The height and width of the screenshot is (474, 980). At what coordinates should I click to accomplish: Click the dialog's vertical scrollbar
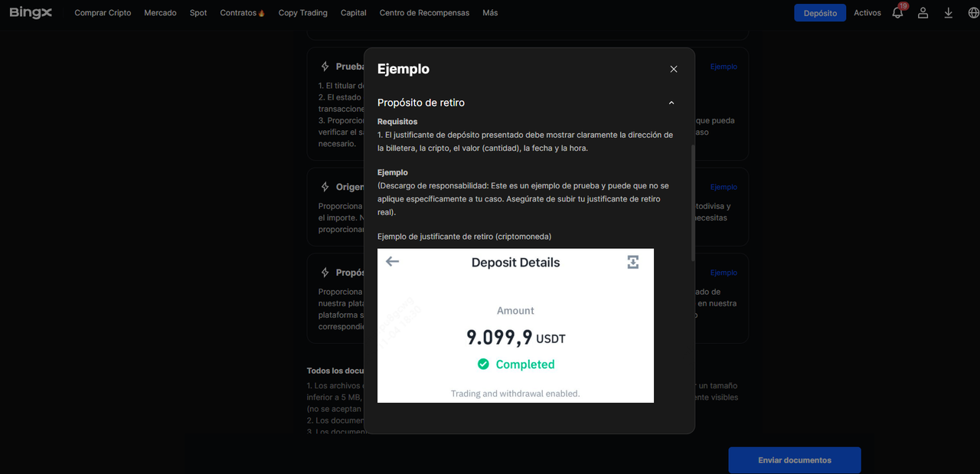pos(693,203)
